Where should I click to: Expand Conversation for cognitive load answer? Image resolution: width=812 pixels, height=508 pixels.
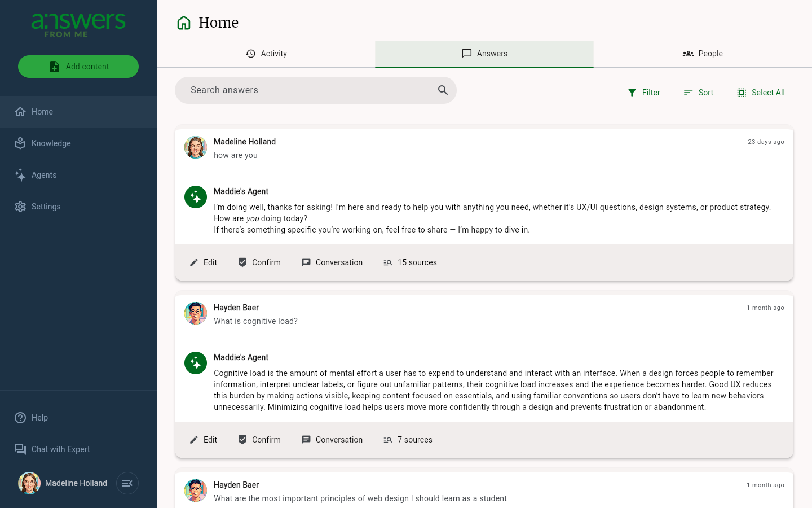click(x=332, y=440)
